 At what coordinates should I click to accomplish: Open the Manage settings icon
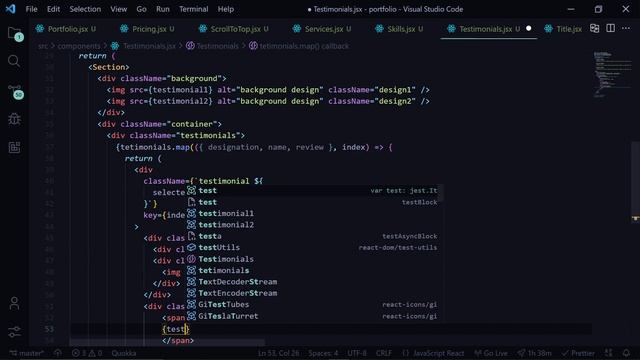pos(14,331)
